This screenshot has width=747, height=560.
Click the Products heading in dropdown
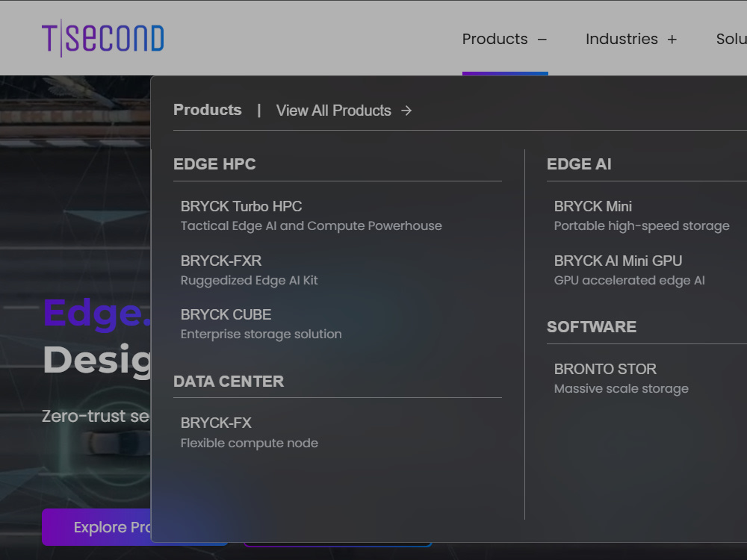point(207,110)
